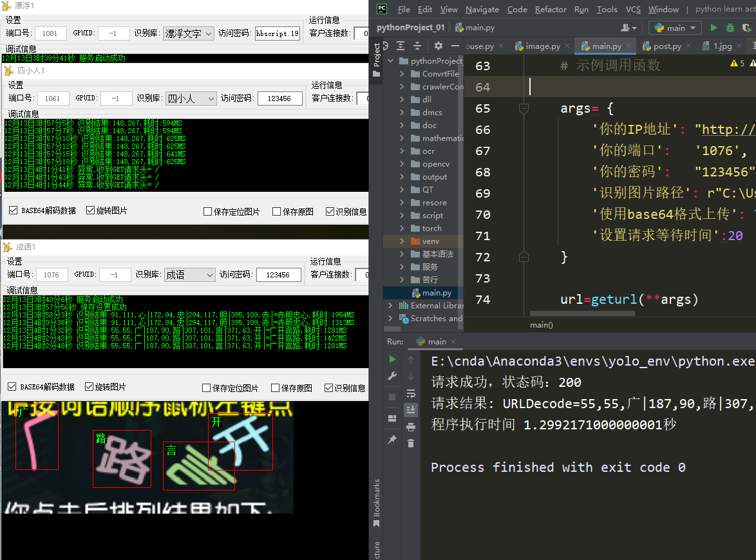Enable 保存原图 checkbox in 成语1 window
The width and height of the screenshot is (756, 560).
[276, 387]
